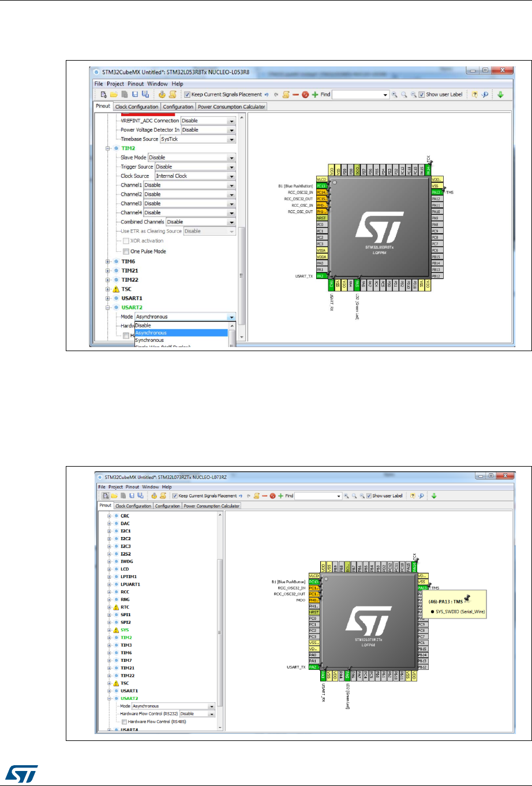Click green plus icon in L053R8 window toolbar
The width and height of the screenshot is (532, 786).
(315, 94)
